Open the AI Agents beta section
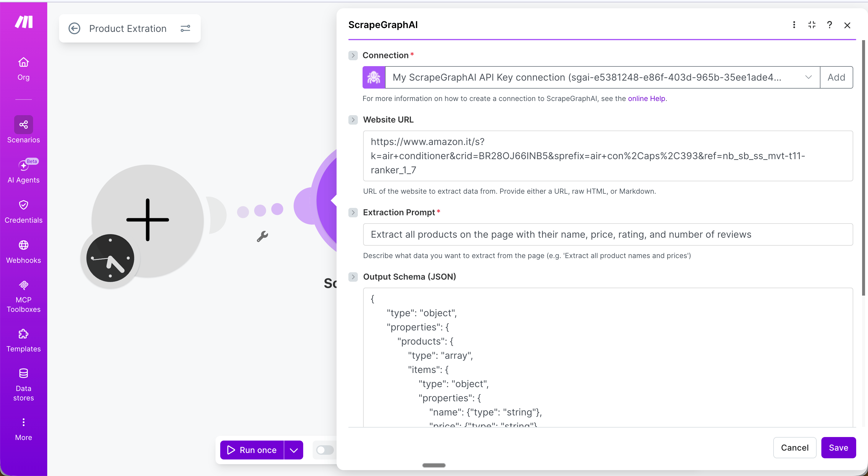Image resolution: width=868 pixels, height=476 pixels. [24, 171]
